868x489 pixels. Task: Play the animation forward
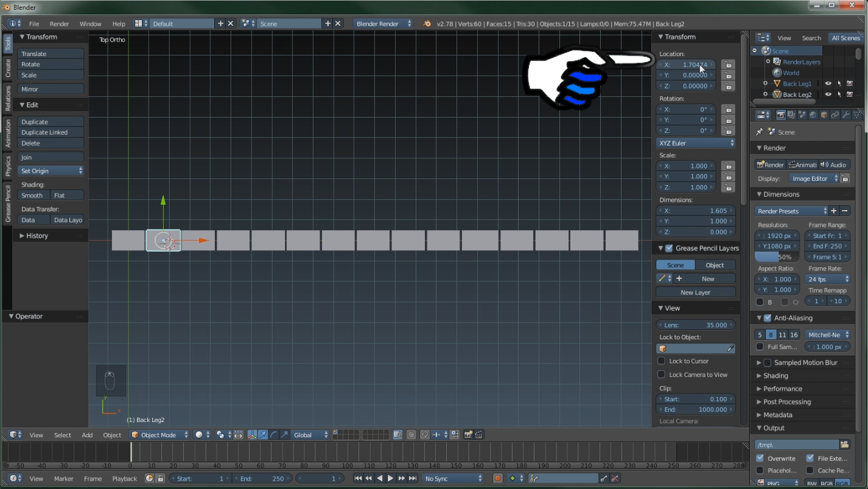click(390, 479)
